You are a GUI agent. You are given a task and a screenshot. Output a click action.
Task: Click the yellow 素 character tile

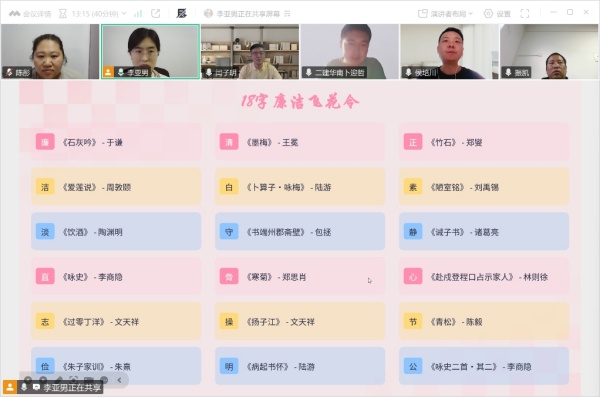coord(413,187)
